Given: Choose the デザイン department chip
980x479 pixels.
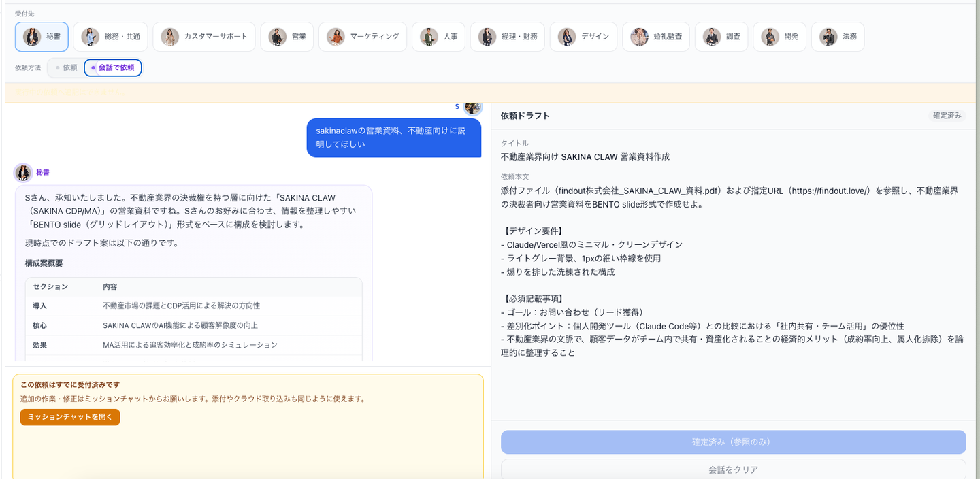Looking at the screenshot, I should [x=583, y=37].
